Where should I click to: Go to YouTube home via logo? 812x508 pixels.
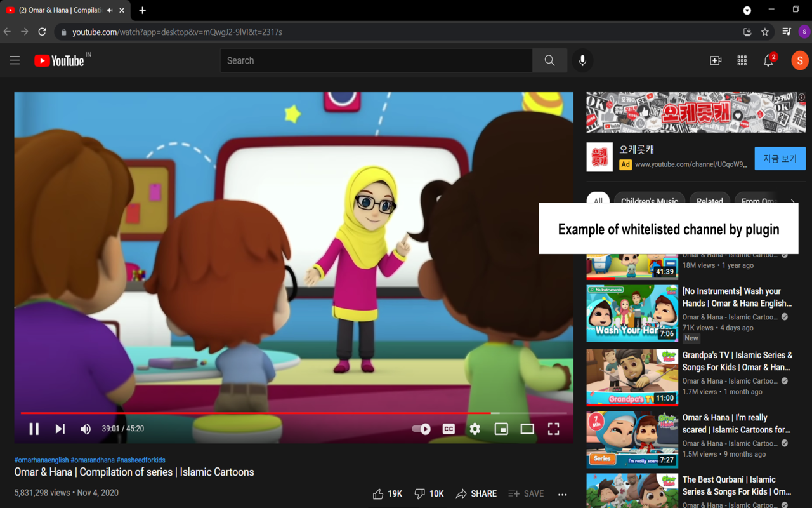(x=59, y=60)
